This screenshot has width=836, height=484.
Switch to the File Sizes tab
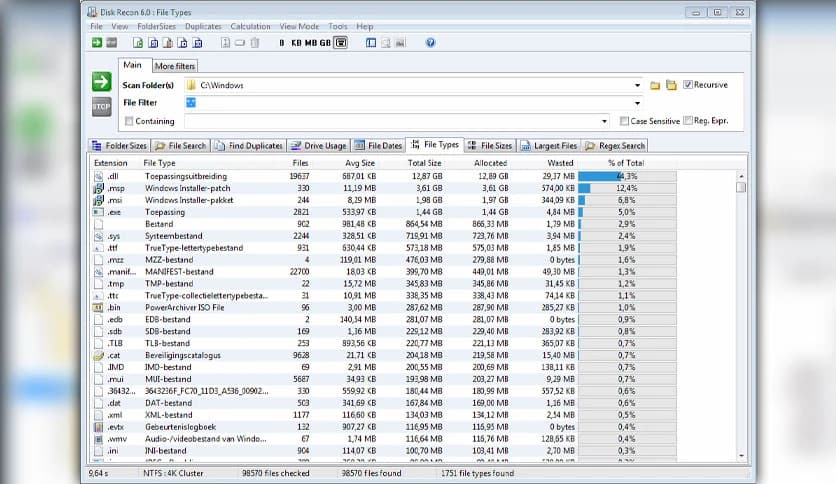click(489, 146)
